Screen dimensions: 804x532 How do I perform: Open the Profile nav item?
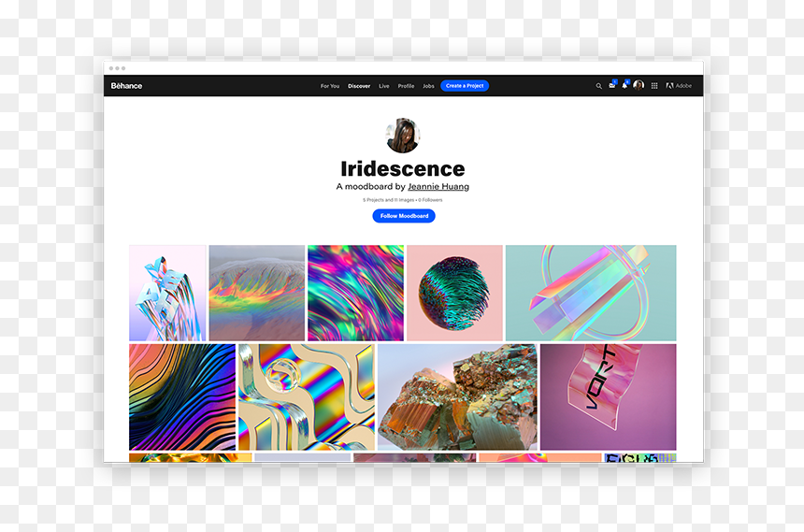[x=406, y=86]
